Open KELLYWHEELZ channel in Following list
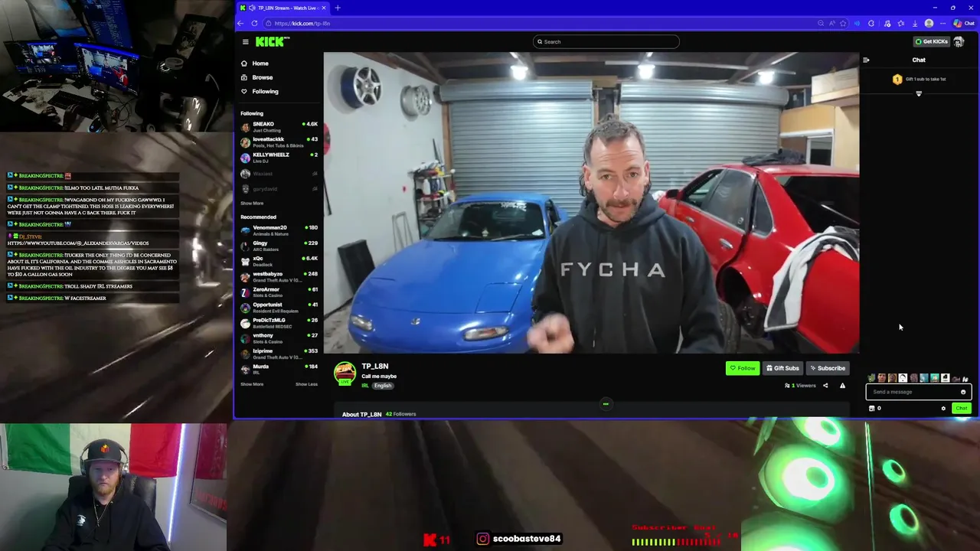Screen dimensions: 980x551 click(279, 158)
